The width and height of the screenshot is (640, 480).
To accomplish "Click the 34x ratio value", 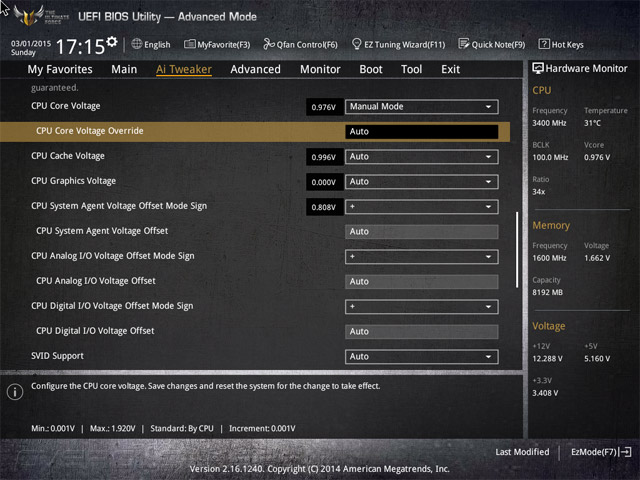I will (x=539, y=192).
